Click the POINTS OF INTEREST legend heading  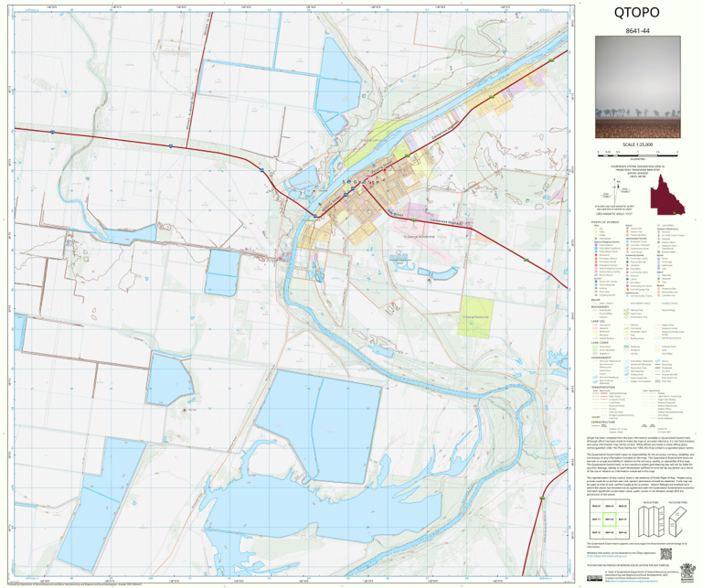pos(605,222)
